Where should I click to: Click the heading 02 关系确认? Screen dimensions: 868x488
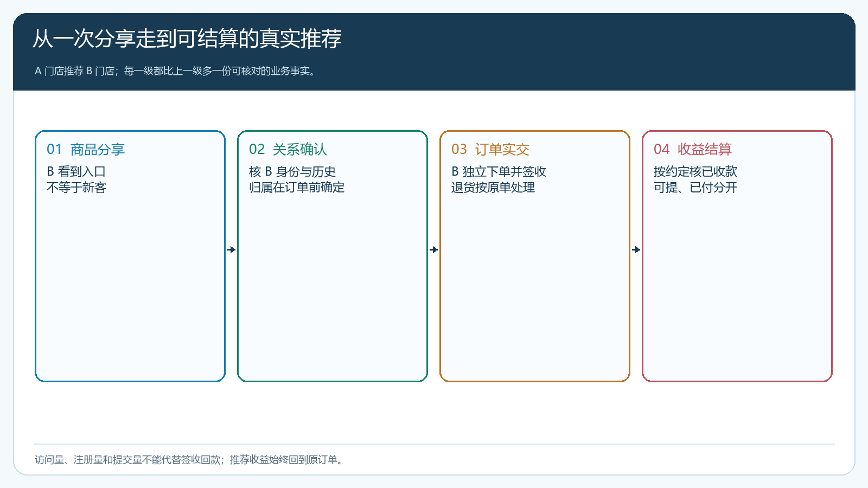click(288, 149)
